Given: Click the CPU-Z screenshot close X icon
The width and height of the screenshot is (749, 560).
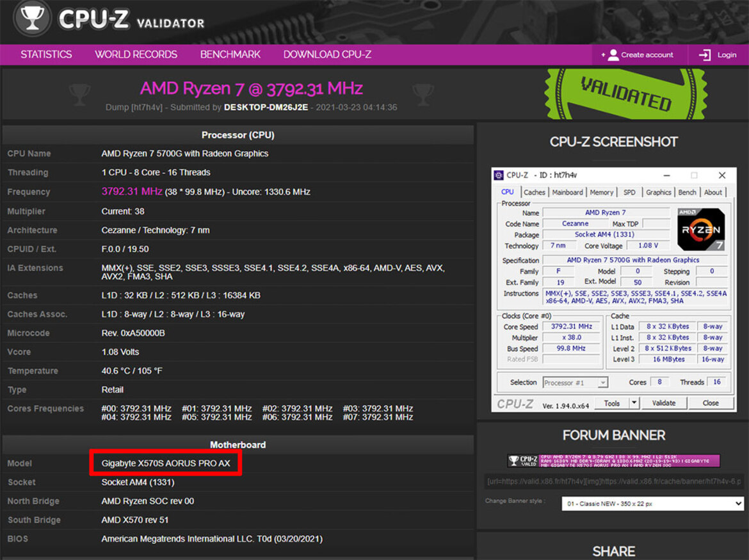Looking at the screenshot, I should [721, 175].
